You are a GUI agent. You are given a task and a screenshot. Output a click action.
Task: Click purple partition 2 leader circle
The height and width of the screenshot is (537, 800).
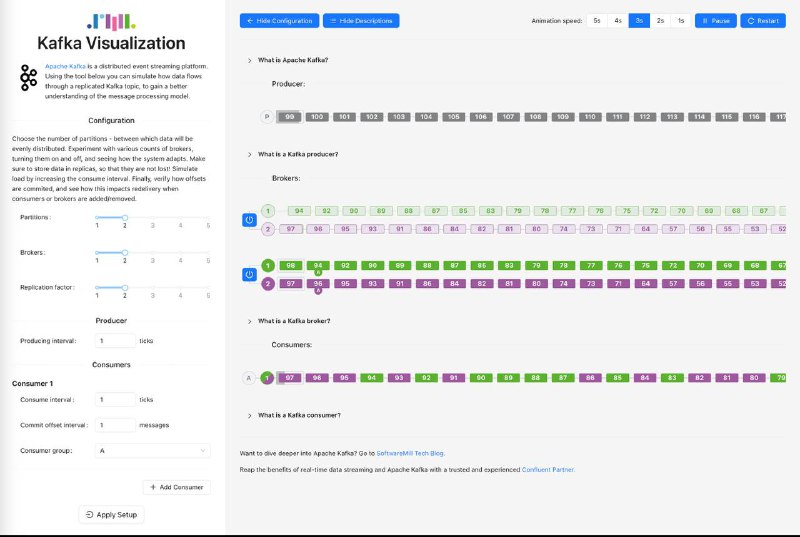pos(268,284)
